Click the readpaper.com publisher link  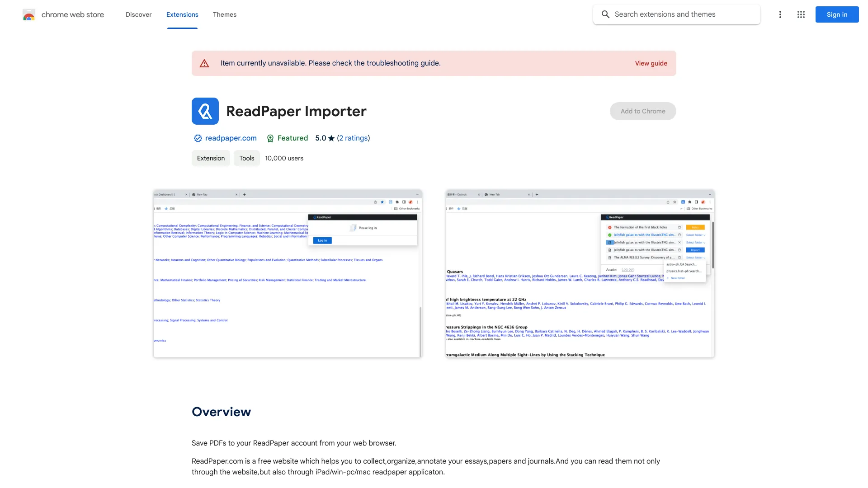[231, 138]
